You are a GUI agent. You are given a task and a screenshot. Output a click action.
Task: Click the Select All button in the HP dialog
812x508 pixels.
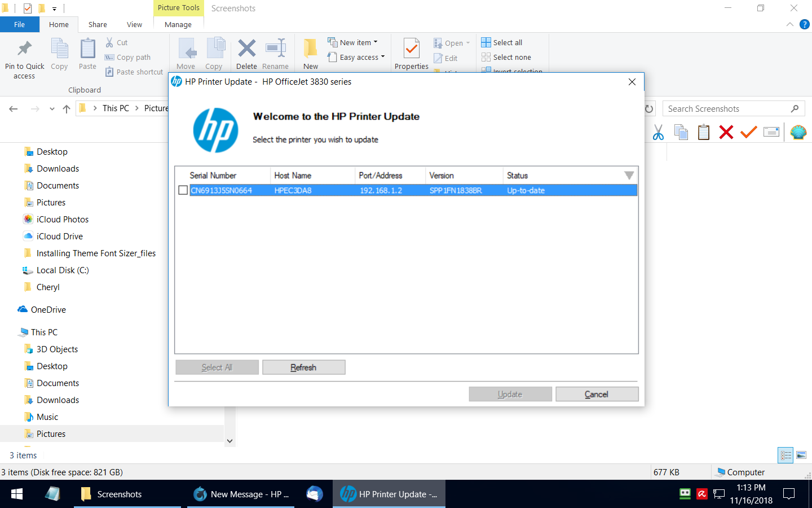coord(217,367)
